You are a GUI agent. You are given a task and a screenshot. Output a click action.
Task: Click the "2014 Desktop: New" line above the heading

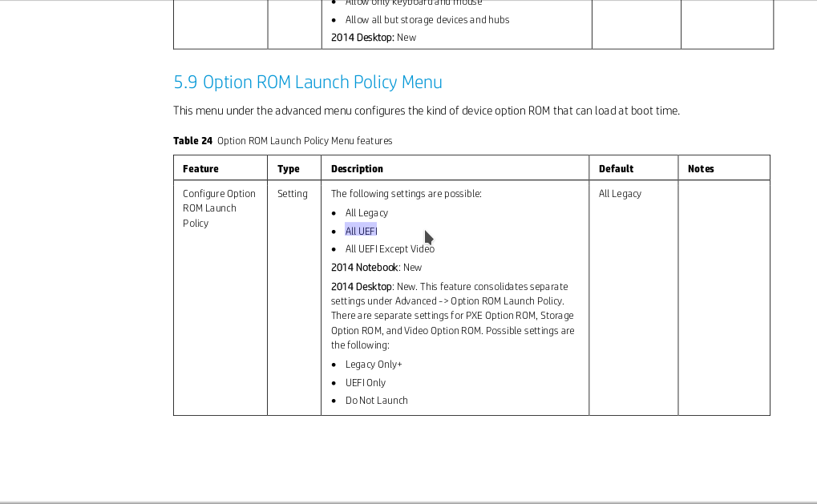(374, 38)
